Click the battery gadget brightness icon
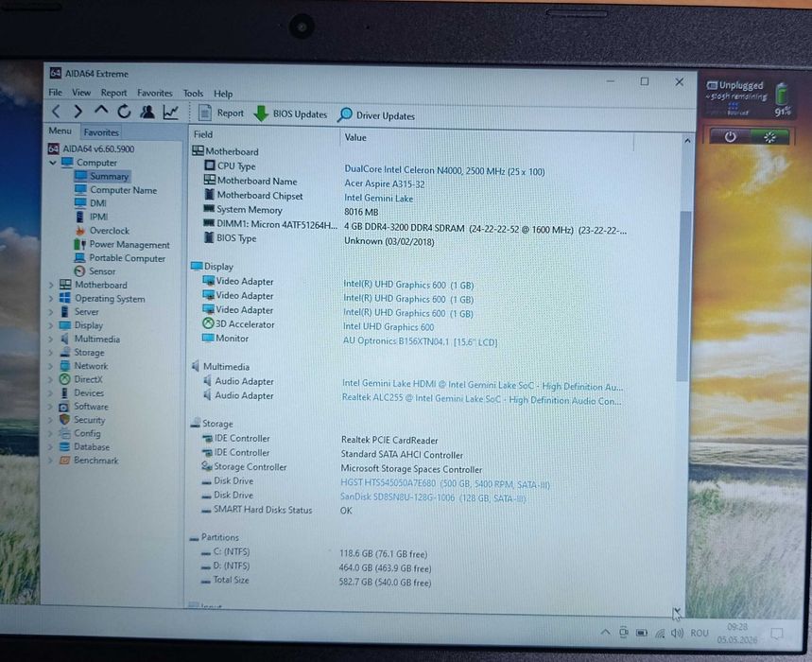Image resolution: width=812 pixels, height=662 pixels. [x=769, y=137]
